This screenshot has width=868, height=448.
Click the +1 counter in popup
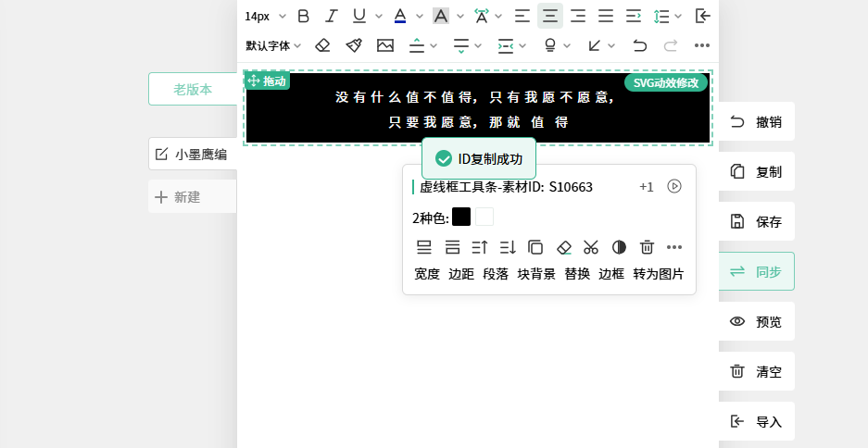647,187
